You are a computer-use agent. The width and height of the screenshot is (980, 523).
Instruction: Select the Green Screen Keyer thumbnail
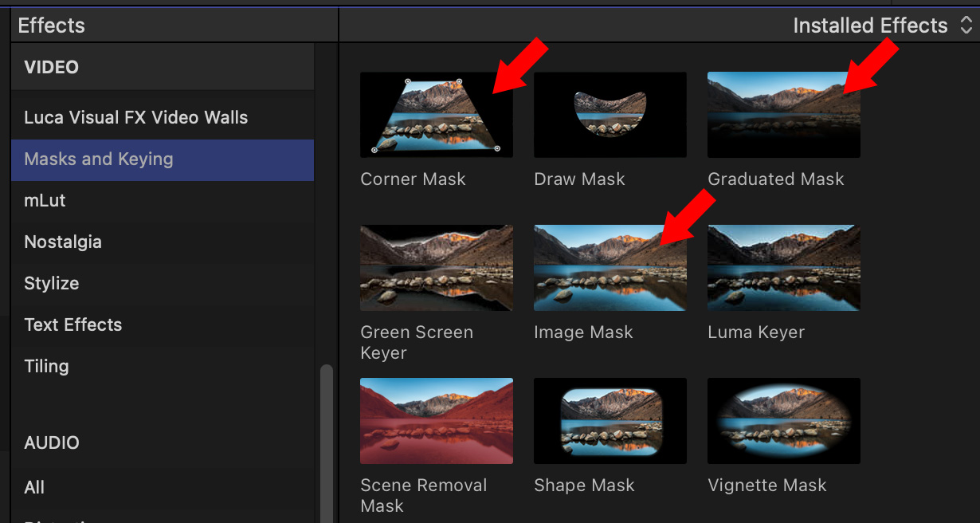click(x=436, y=268)
